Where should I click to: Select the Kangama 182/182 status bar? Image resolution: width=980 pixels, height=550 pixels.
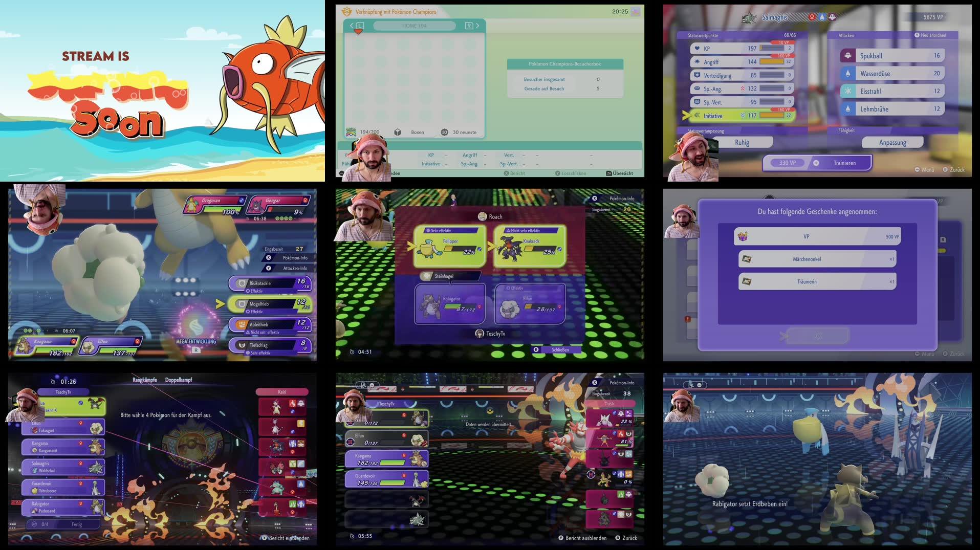tap(48, 347)
